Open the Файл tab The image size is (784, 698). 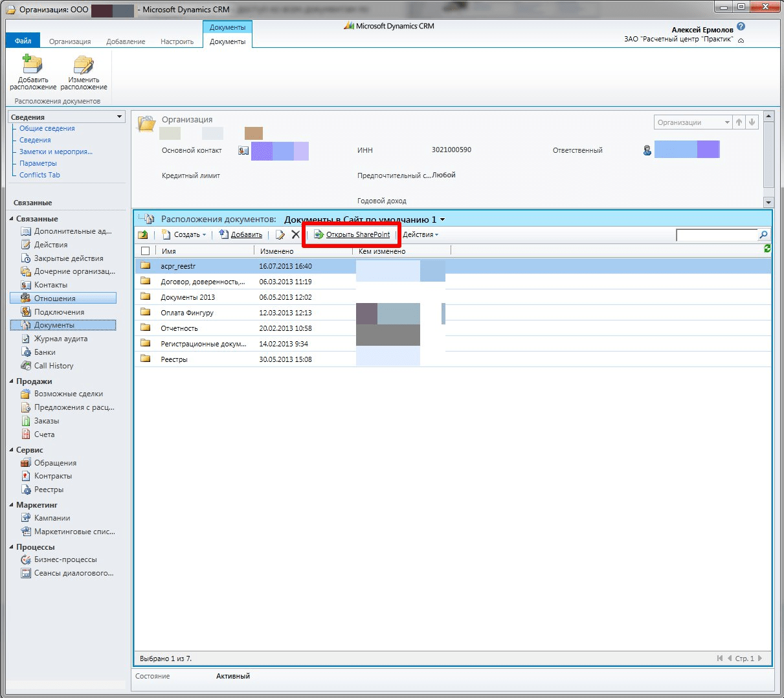click(23, 41)
